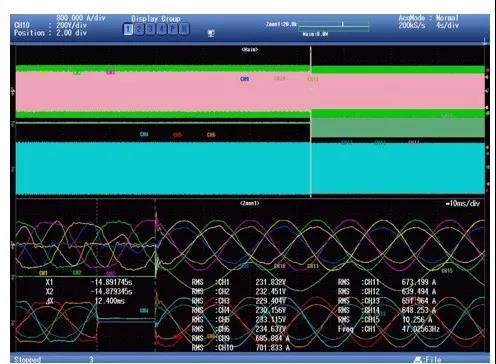Click the RMS CH10 measurement value
Screen dimensions: 496x364
pos(273,348)
